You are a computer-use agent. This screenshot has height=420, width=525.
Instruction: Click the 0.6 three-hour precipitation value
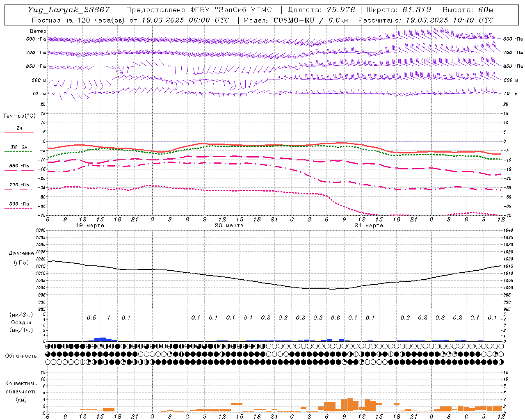click(x=336, y=317)
